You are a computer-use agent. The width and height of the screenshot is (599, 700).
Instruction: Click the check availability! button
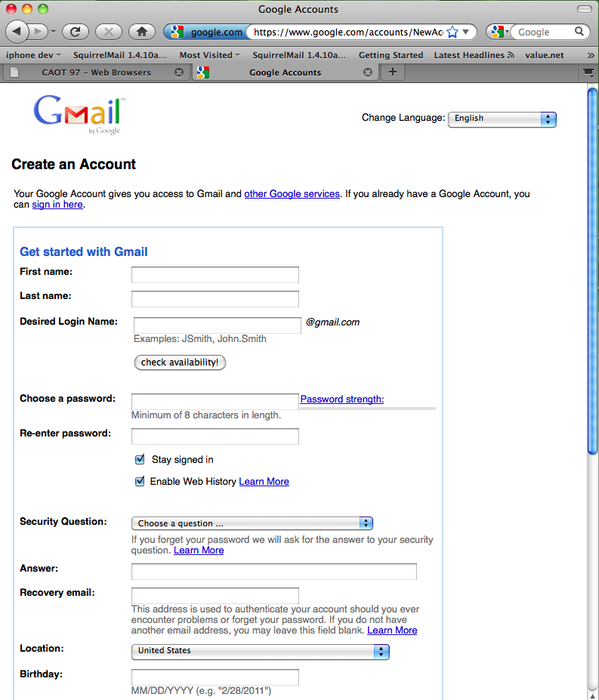pyautogui.click(x=180, y=362)
